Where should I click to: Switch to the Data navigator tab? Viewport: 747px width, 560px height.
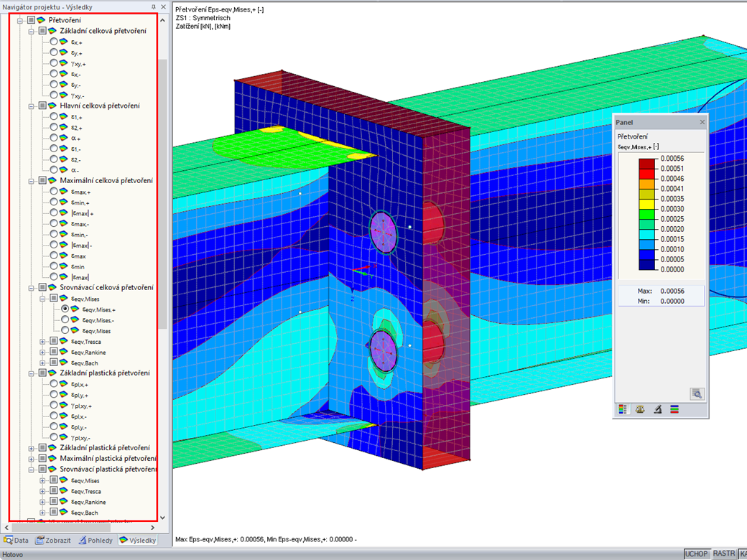16,540
